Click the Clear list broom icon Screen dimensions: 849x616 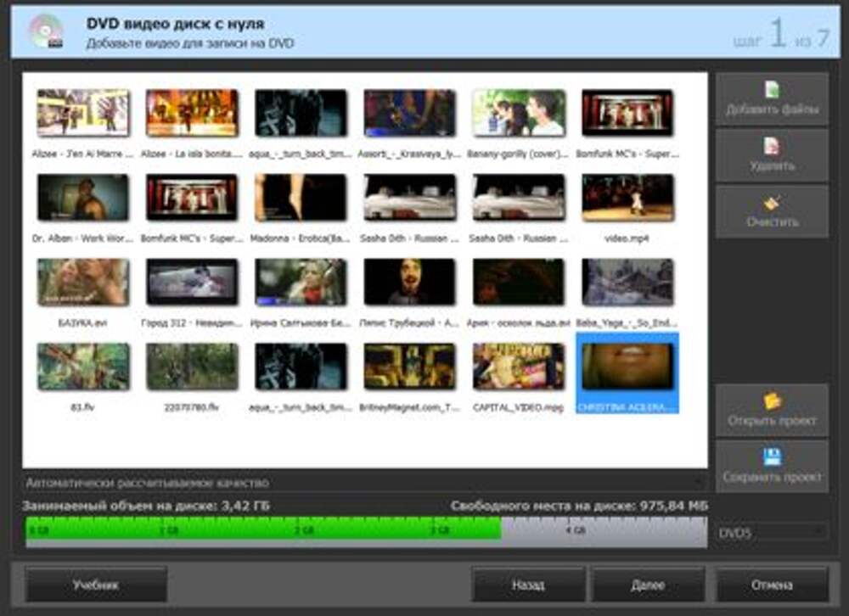point(772,203)
